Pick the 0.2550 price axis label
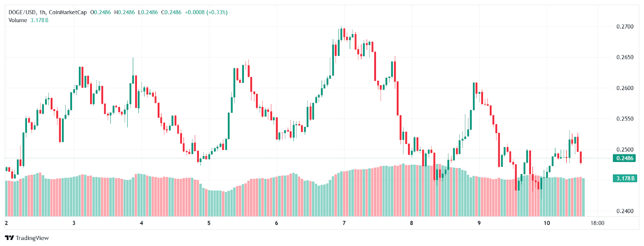Image resolution: width=644 pixels, height=246 pixels. coord(625,119)
